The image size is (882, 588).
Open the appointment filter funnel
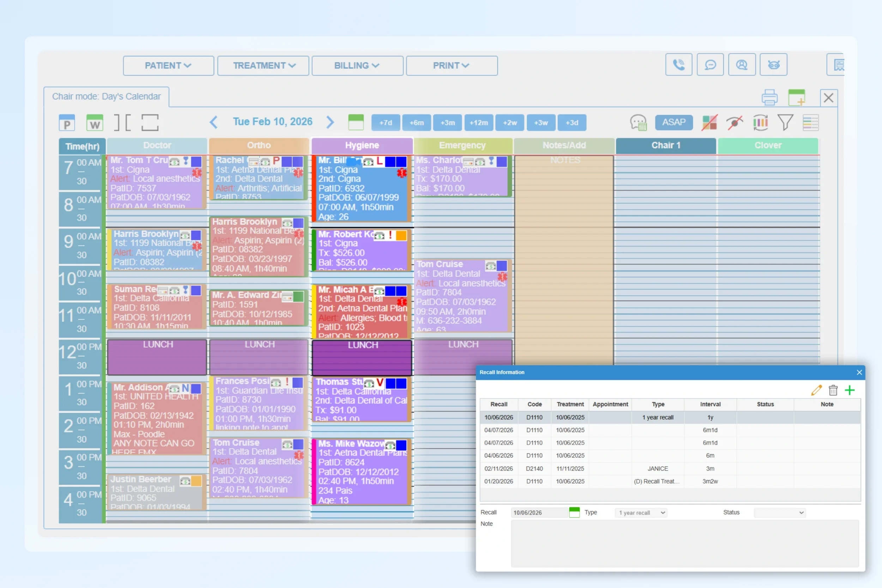[786, 122]
